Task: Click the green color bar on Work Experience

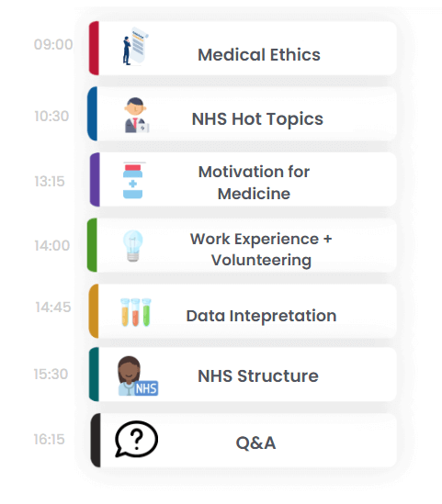Action: tap(92, 245)
